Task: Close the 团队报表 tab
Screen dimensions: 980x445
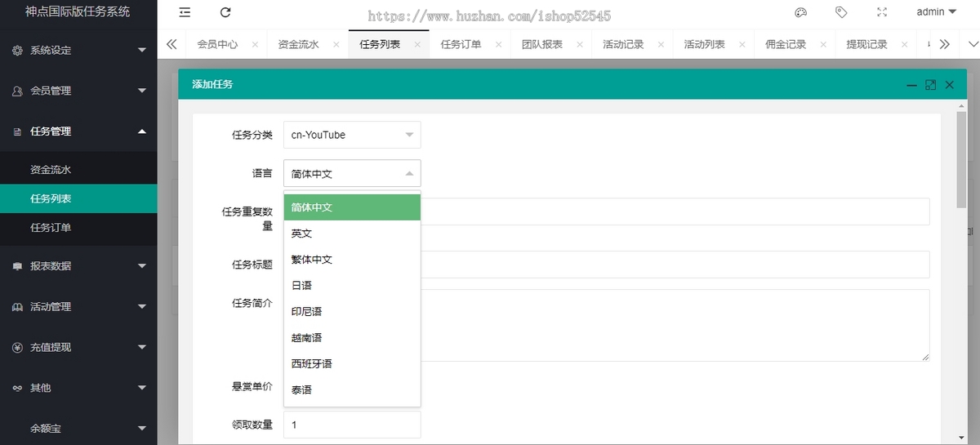Action: (579, 45)
